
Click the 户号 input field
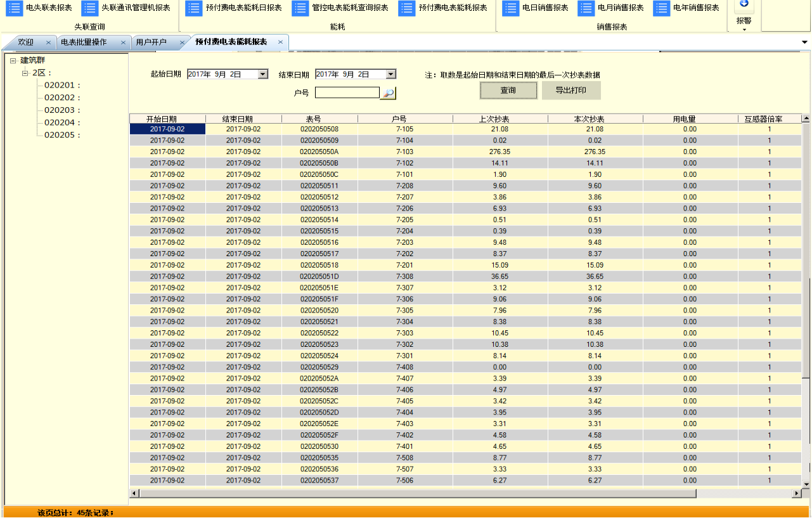click(x=347, y=93)
